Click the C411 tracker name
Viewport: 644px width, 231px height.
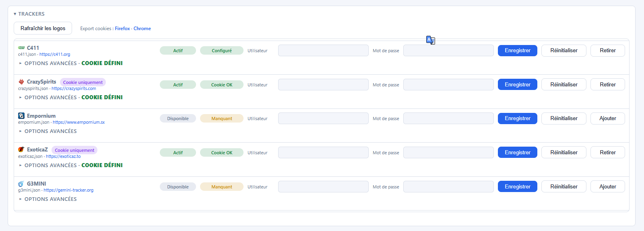click(x=33, y=48)
